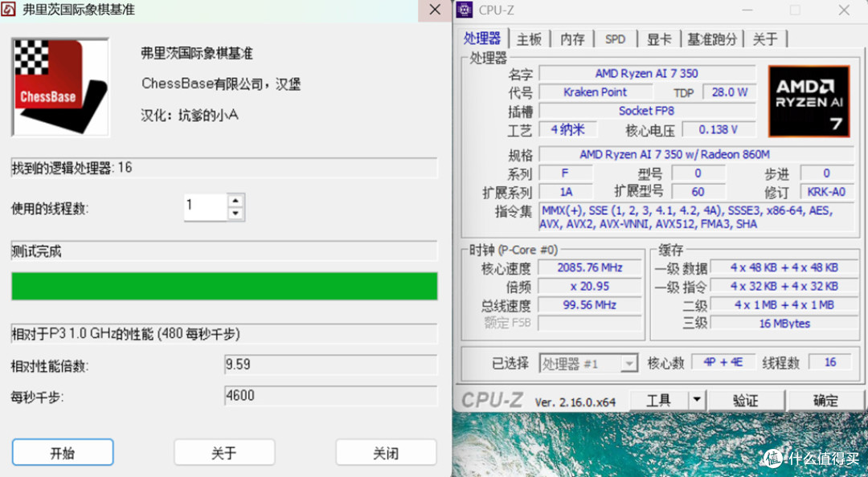Image resolution: width=868 pixels, height=477 pixels.
Task: Click the 工具 button in CPU-Z
Action: 659,400
